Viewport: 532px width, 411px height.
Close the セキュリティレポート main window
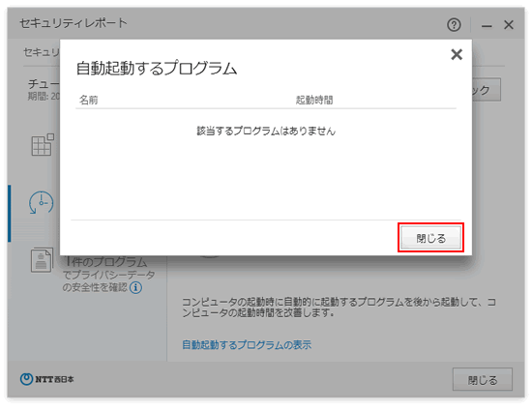point(509,25)
